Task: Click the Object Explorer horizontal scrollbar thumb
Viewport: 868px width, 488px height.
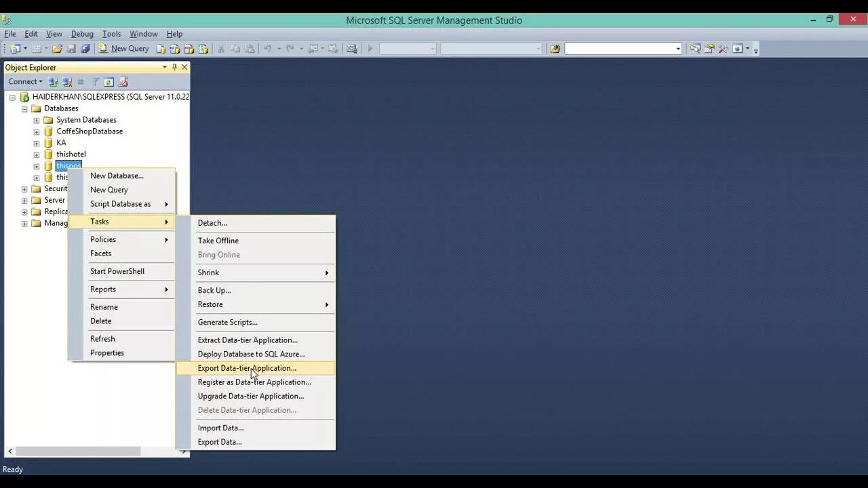Action: (x=78, y=451)
